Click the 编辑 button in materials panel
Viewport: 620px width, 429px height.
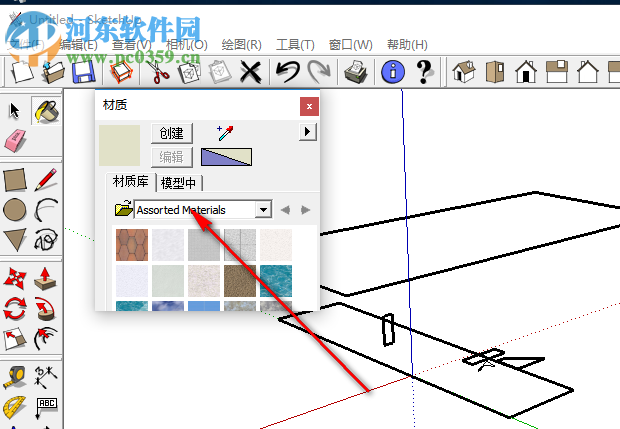pyautogui.click(x=172, y=157)
